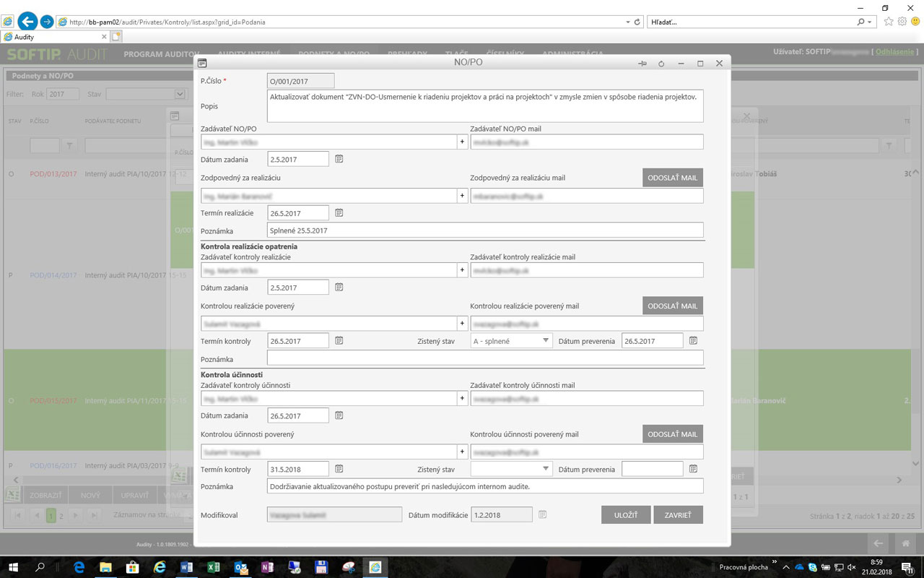Screen dimensions: 924x578
Task: Click the refresh icon in NO/PO dialog header
Action: pos(661,64)
